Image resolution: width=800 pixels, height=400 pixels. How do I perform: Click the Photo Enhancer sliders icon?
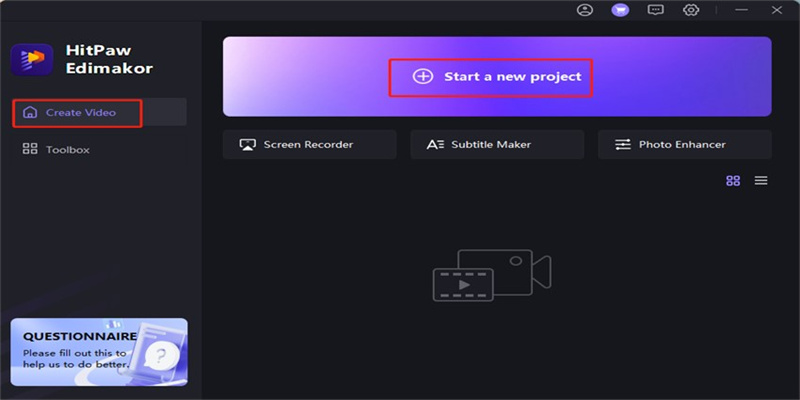click(623, 144)
